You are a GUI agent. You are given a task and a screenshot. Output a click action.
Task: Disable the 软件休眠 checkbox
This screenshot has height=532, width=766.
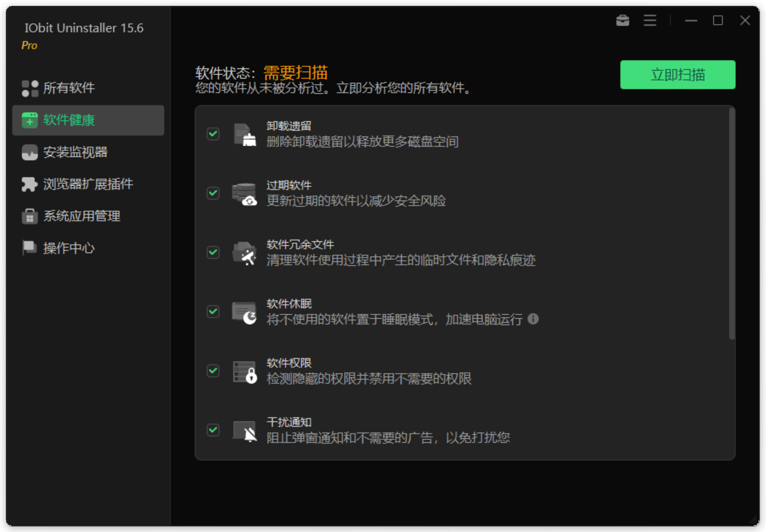click(x=213, y=311)
